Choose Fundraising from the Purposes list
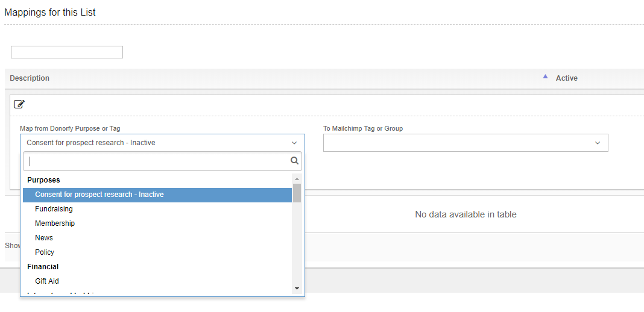The width and height of the screenshot is (644, 312). (x=54, y=209)
